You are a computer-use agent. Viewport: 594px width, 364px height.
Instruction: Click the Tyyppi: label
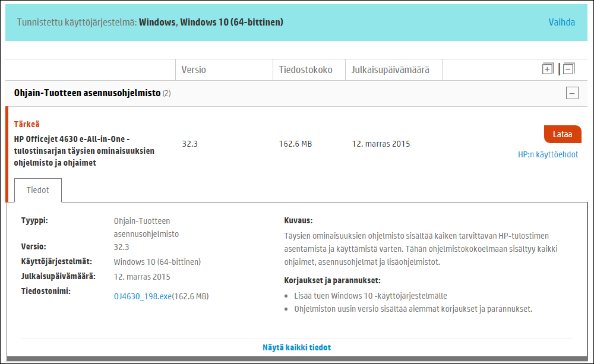pyautogui.click(x=34, y=221)
